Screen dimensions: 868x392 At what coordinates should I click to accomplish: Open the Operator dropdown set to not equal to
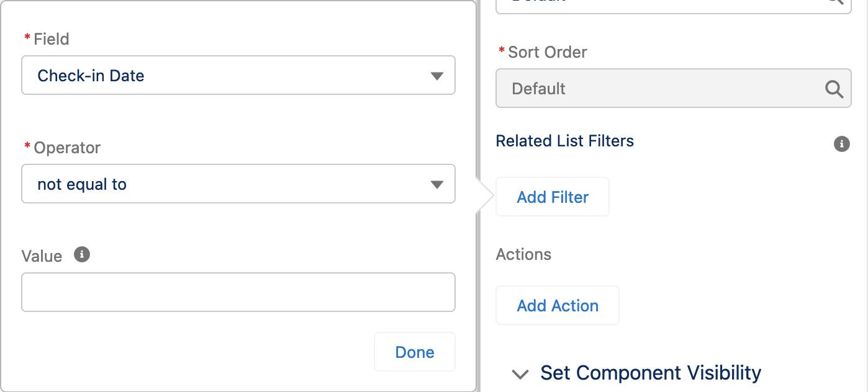tap(238, 184)
